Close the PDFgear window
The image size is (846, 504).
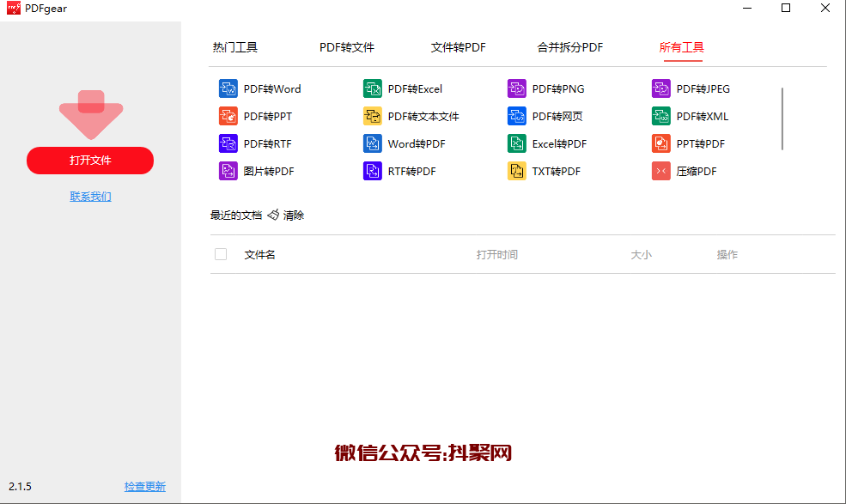click(825, 8)
